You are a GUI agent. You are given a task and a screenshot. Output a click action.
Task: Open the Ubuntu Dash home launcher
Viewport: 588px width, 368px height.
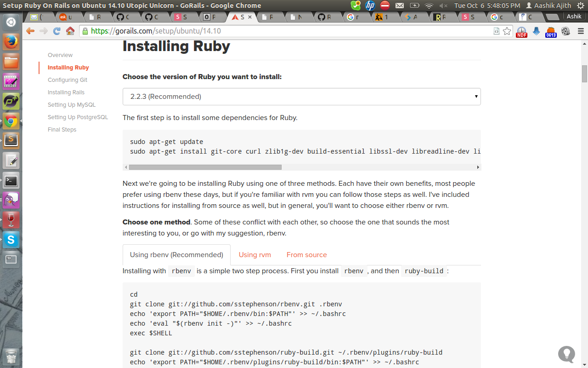point(11,22)
